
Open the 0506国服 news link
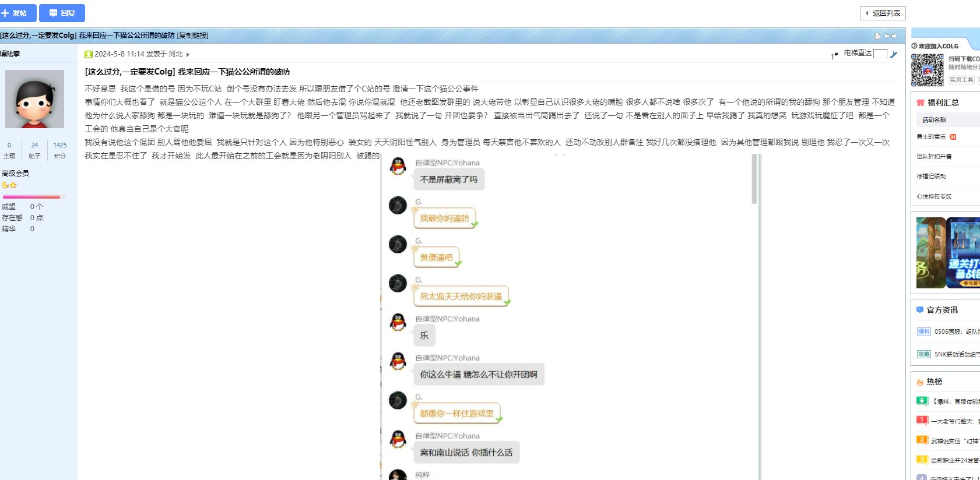click(x=957, y=331)
